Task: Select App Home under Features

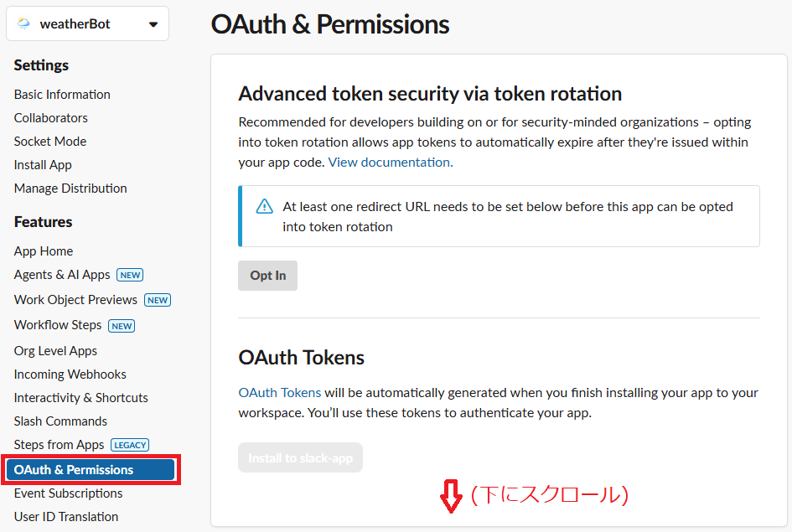Action: click(44, 251)
